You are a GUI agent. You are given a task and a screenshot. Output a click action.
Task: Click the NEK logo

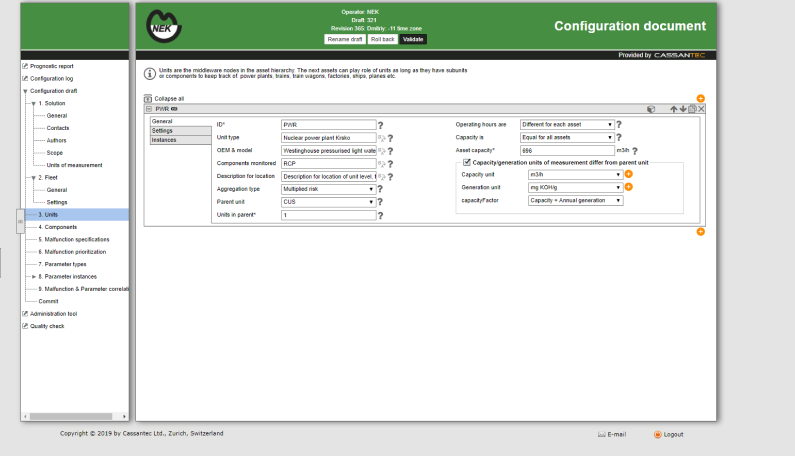[x=164, y=26]
